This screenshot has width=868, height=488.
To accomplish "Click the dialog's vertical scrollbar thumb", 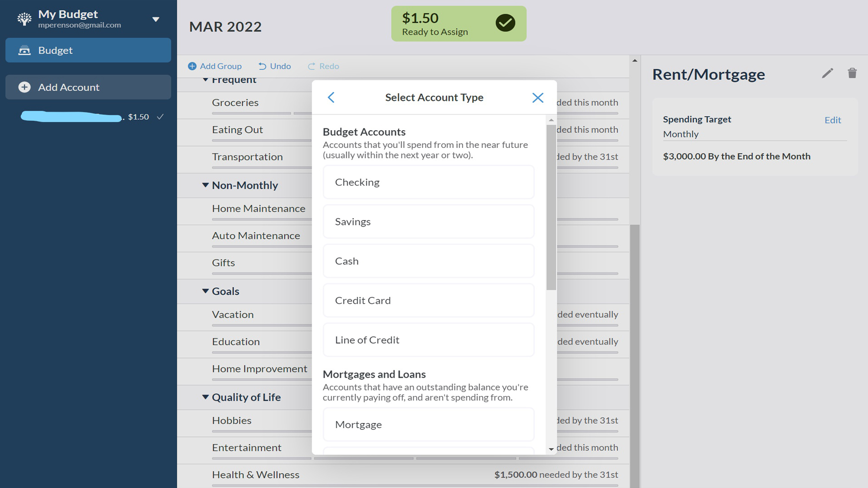I will click(x=551, y=207).
